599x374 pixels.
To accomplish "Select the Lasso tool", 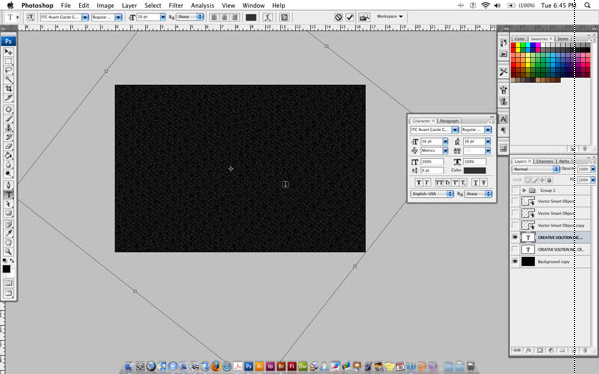I will tap(8, 70).
